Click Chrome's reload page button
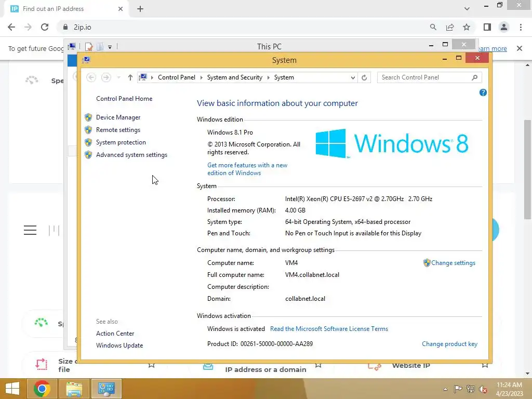The width and height of the screenshot is (532, 399). point(45,27)
